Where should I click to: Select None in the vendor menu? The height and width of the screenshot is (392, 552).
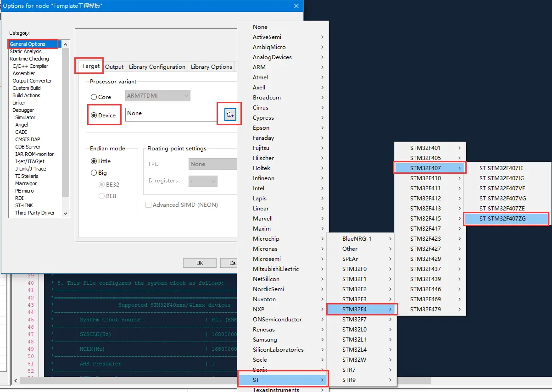[x=260, y=27]
